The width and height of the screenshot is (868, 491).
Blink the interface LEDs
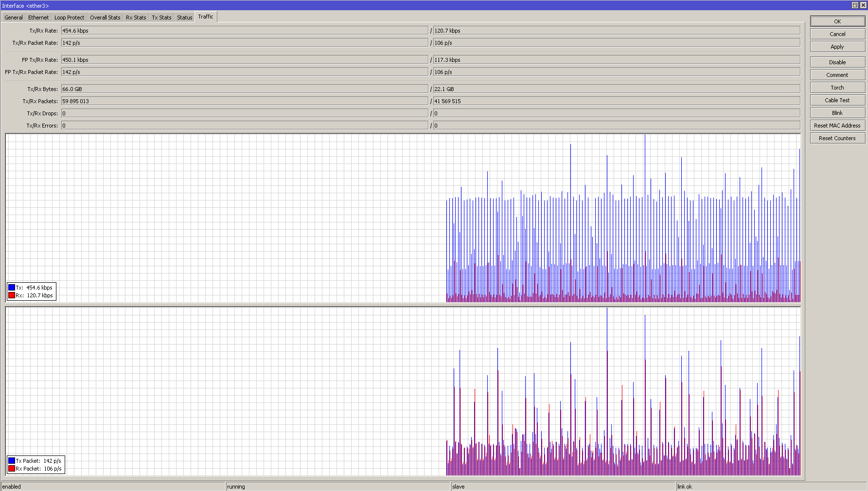pyautogui.click(x=837, y=113)
